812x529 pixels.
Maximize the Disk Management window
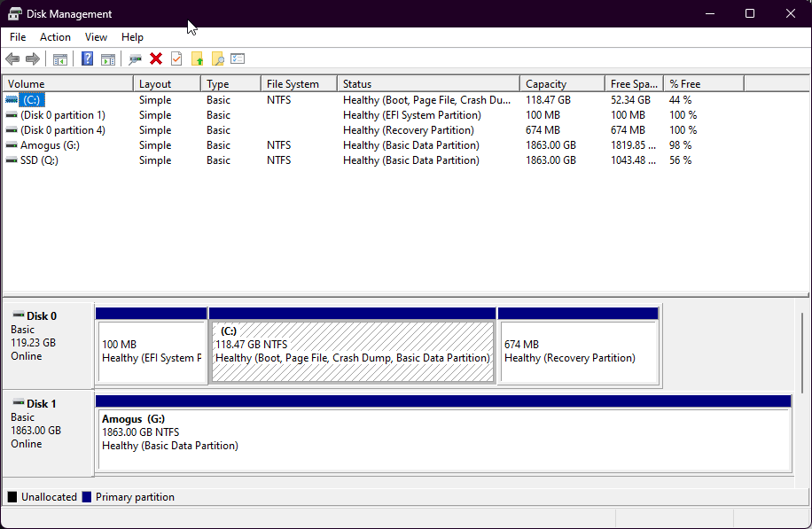click(x=750, y=13)
